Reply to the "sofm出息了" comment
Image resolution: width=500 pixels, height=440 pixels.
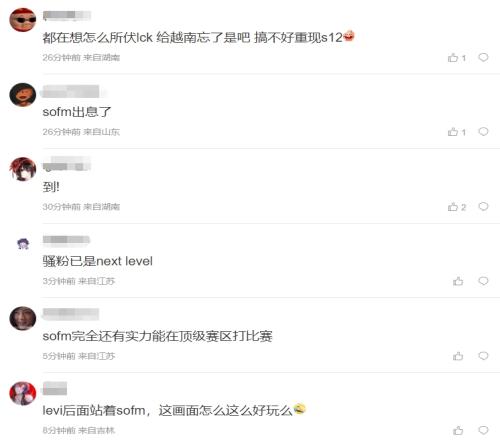483,132
